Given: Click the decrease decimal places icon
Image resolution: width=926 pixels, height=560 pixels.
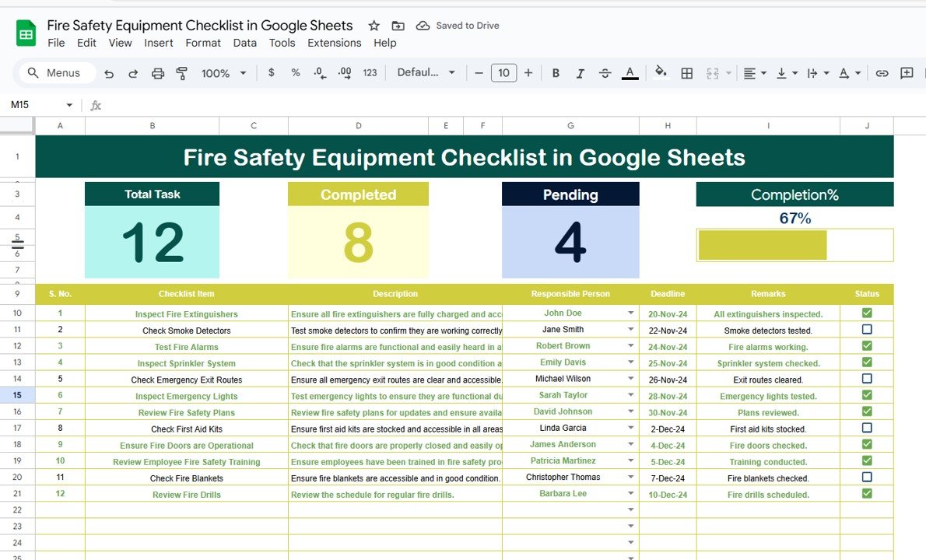Looking at the screenshot, I should click(x=320, y=72).
